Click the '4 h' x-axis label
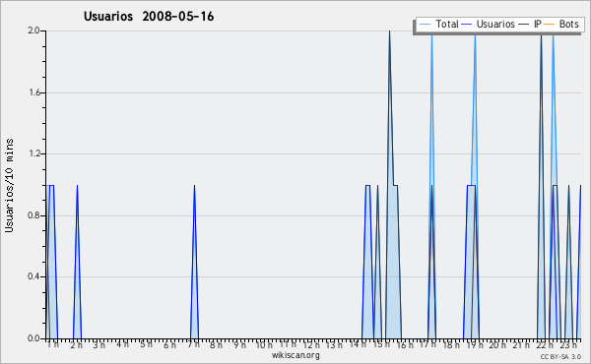This screenshot has width=591, height=364. [x=122, y=344]
